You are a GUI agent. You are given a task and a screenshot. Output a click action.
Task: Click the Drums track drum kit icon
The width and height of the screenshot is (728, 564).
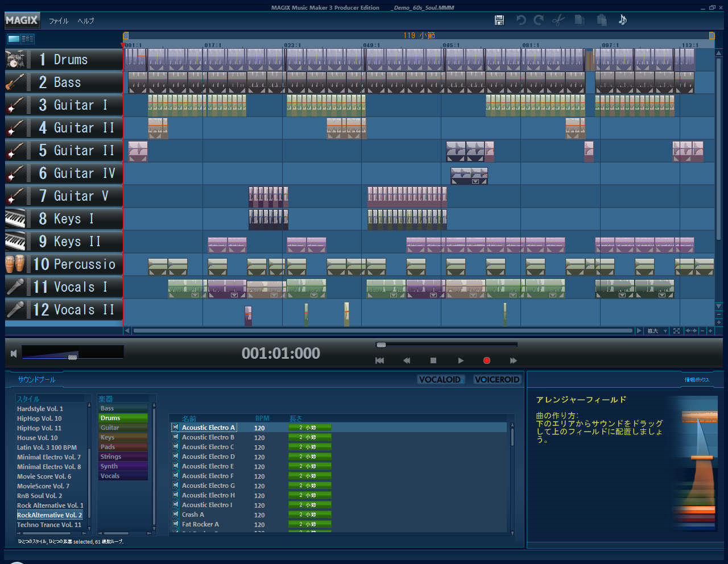(x=16, y=59)
